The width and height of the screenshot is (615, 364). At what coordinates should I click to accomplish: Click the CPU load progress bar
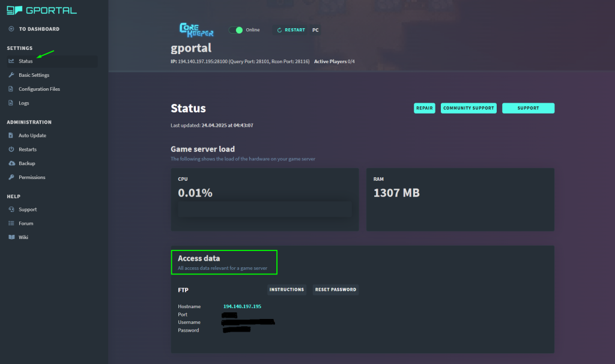pyautogui.click(x=265, y=209)
